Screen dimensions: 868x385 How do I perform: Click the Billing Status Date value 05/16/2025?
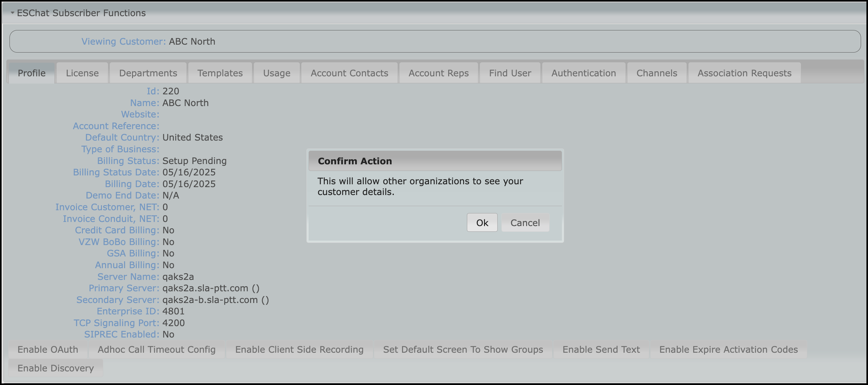pos(189,172)
